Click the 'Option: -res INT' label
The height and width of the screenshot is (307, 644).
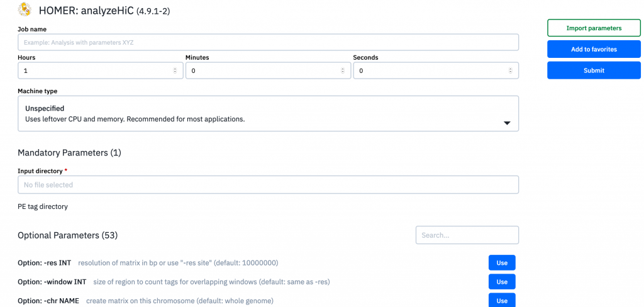[x=45, y=263]
